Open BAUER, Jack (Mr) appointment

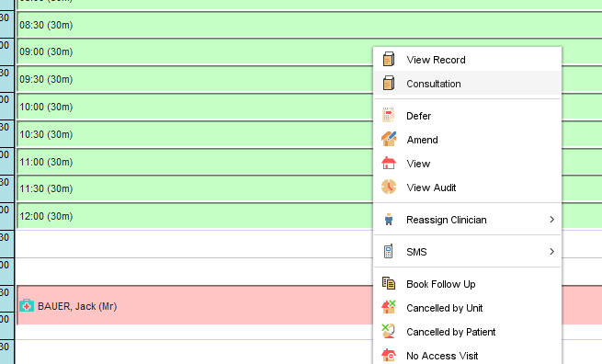pos(195,305)
